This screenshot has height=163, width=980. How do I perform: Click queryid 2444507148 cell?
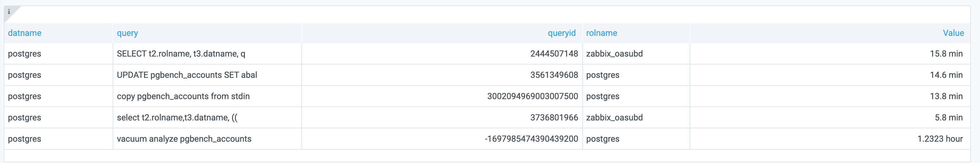(x=554, y=54)
